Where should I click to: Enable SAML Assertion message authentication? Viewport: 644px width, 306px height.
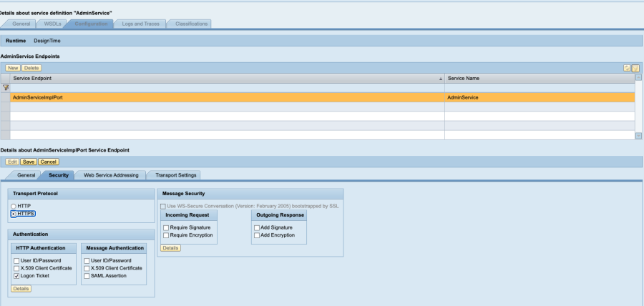[x=87, y=275]
